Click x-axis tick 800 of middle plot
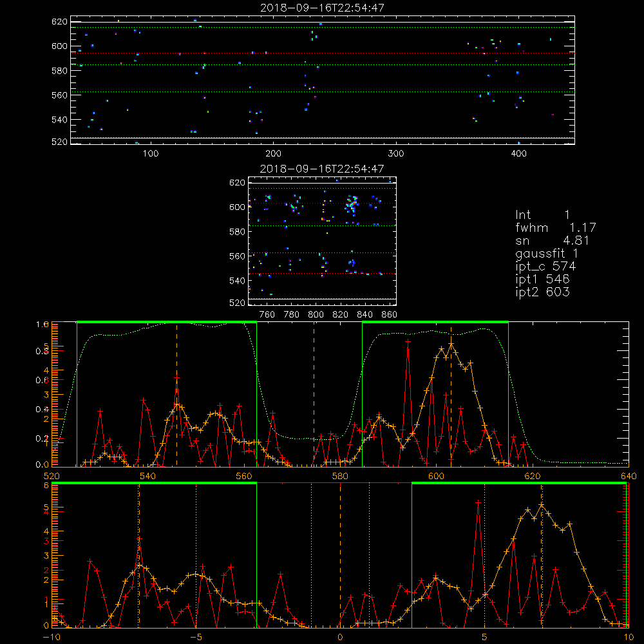Image resolution: width=644 pixels, height=644 pixels. coord(316,315)
